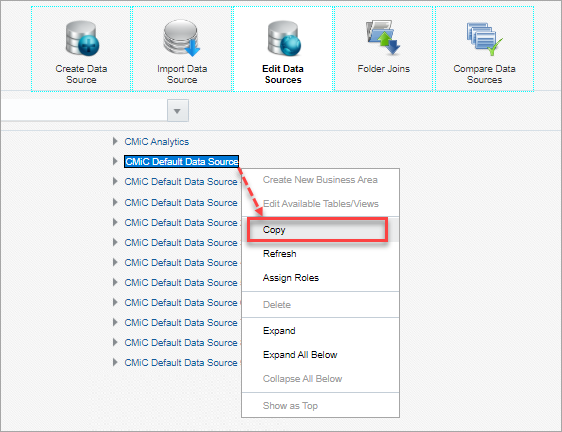Open the combo box dropdown arrow
Screen dimensions: 562x432
coord(178,111)
